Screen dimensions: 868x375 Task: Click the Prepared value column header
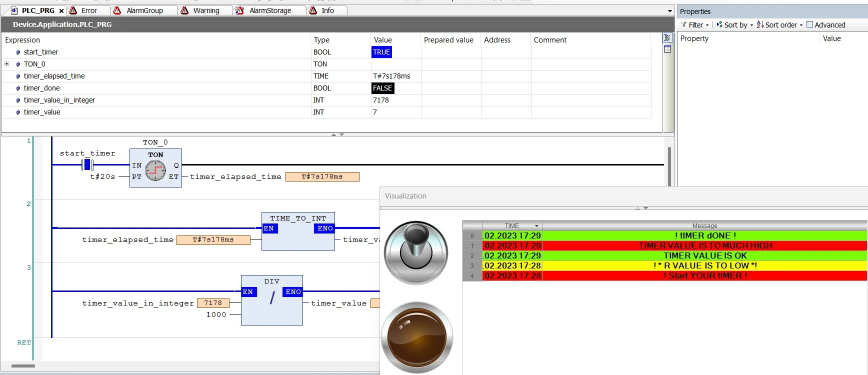pos(448,40)
